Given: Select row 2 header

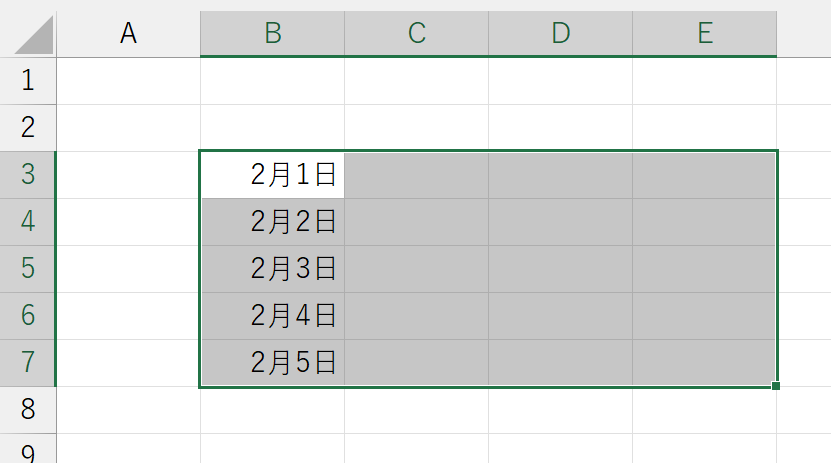Looking at the screenshot, I should click(28, 127).
